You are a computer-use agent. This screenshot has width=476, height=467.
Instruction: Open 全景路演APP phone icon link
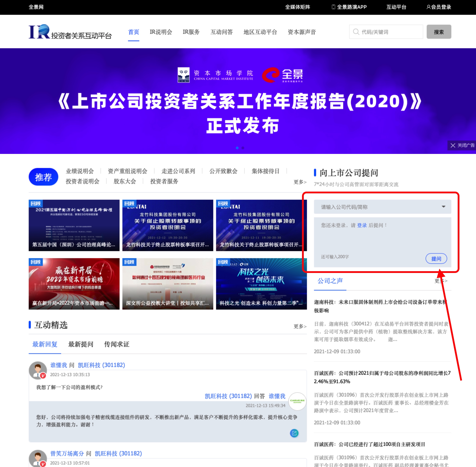349,7
